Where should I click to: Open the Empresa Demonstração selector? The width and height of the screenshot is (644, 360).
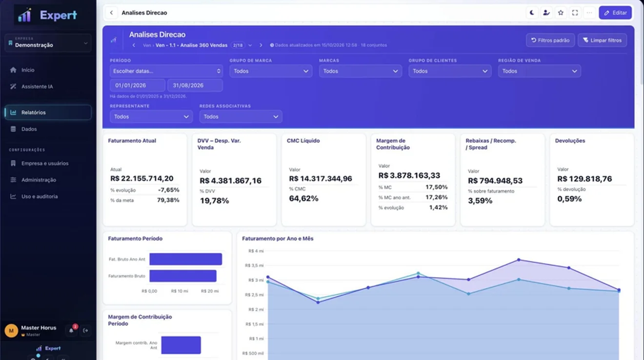point(48,43)
